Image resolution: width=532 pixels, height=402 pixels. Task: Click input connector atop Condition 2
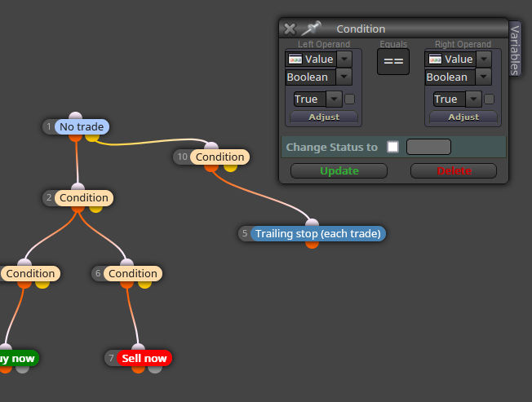point(78,187)
